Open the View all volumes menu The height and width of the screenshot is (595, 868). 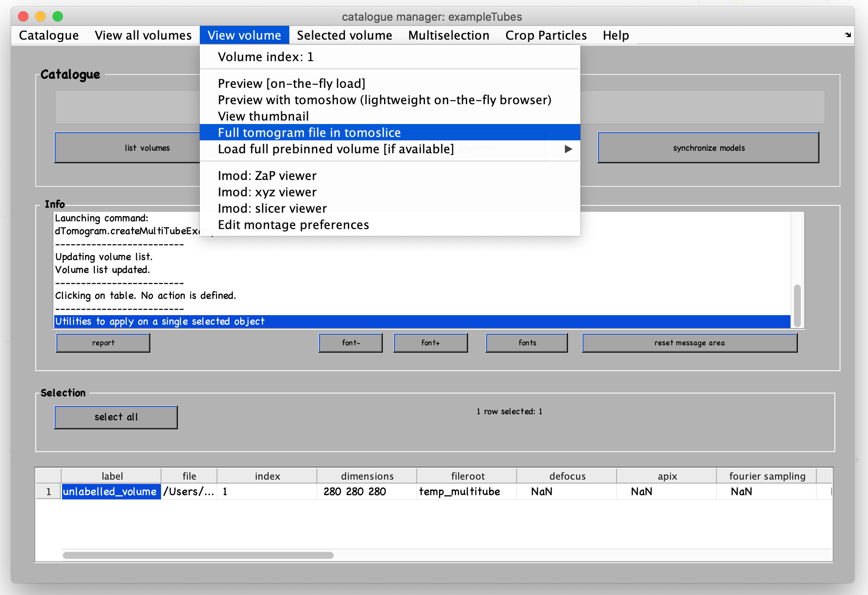coord(143,35)
